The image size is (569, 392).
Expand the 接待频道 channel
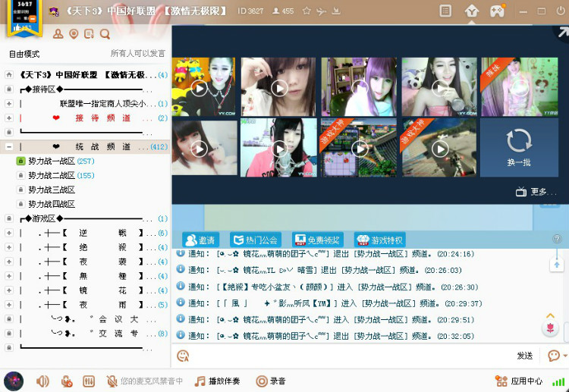click(x=9, y=118)
